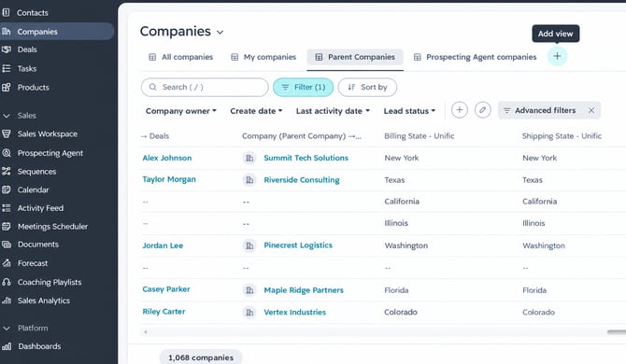Click the Calendar sidebar icon
This screenshot has width=626, height=364.
click(6, 189)
